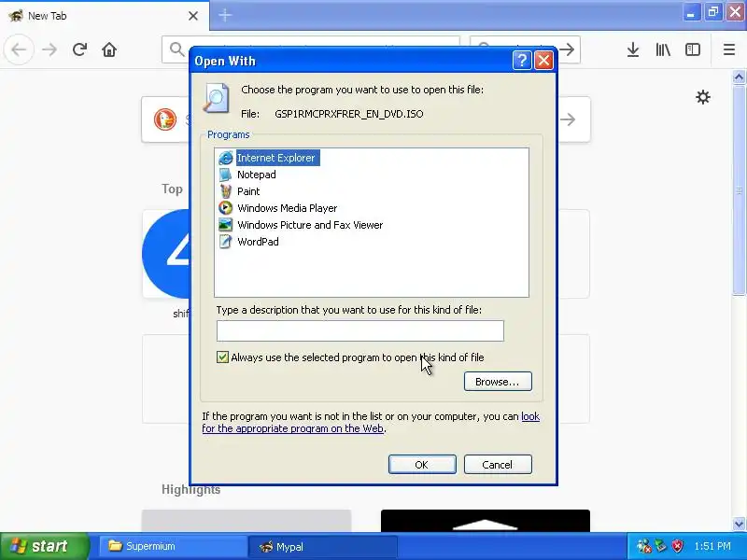747x560 pixels.
Task: Select WordPad in the programs list
Action: coord(258,242)
